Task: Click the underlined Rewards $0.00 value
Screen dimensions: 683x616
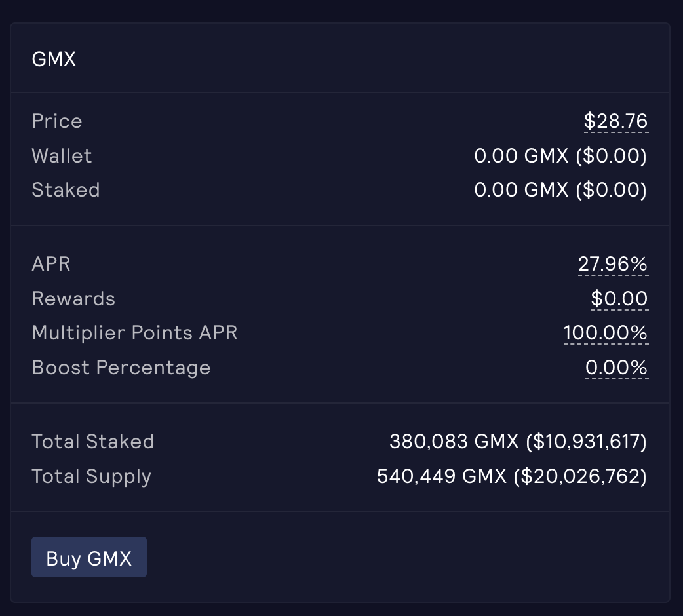Action: point(619,299)
